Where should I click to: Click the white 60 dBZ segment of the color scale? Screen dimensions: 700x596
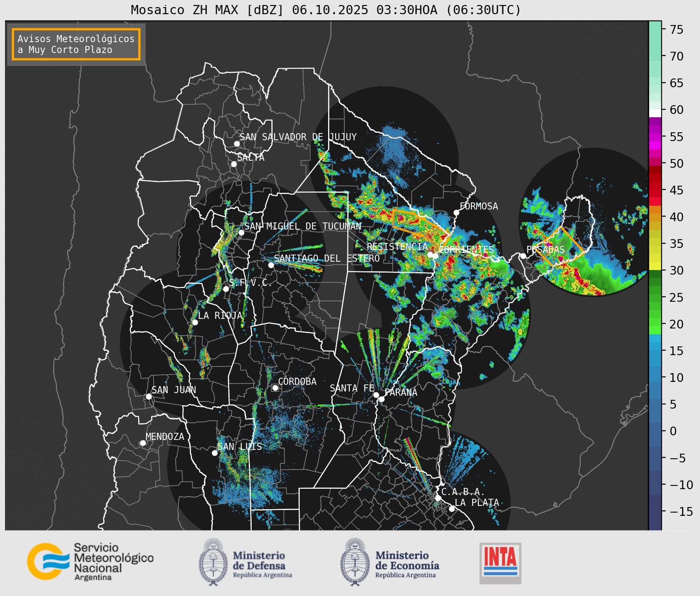point(655,113)
